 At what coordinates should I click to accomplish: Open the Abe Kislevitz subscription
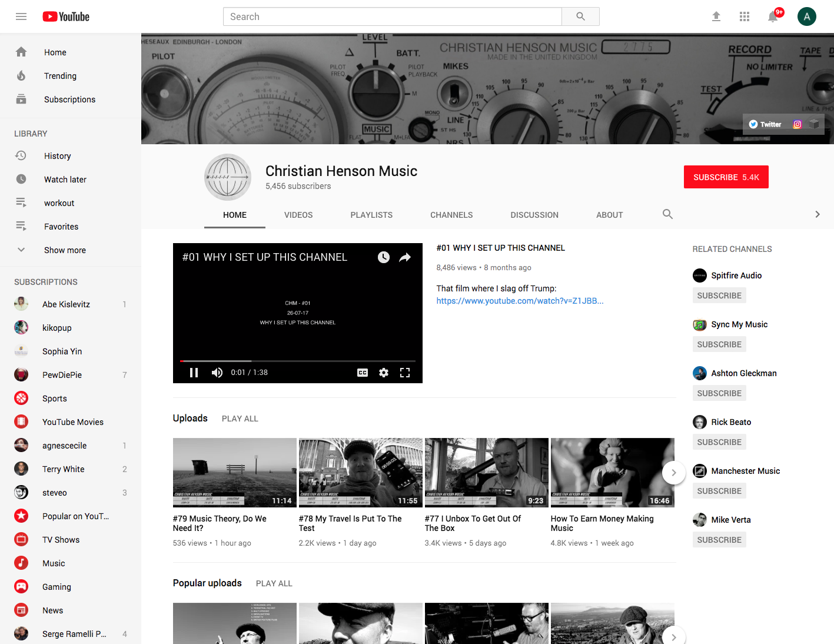tap(71, 304)
